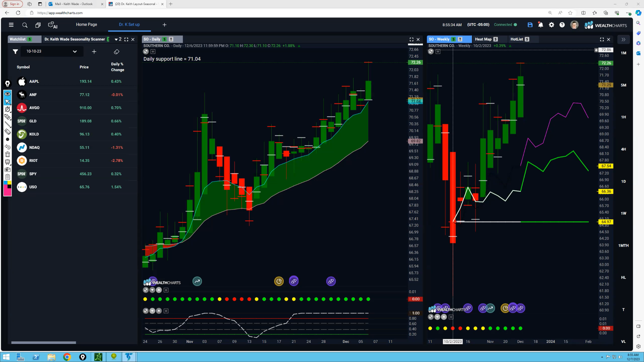Image resolution: width=644 pixels, height=362 pixels.
Task: Set timeframe to 1D
Action: [624, 181]
